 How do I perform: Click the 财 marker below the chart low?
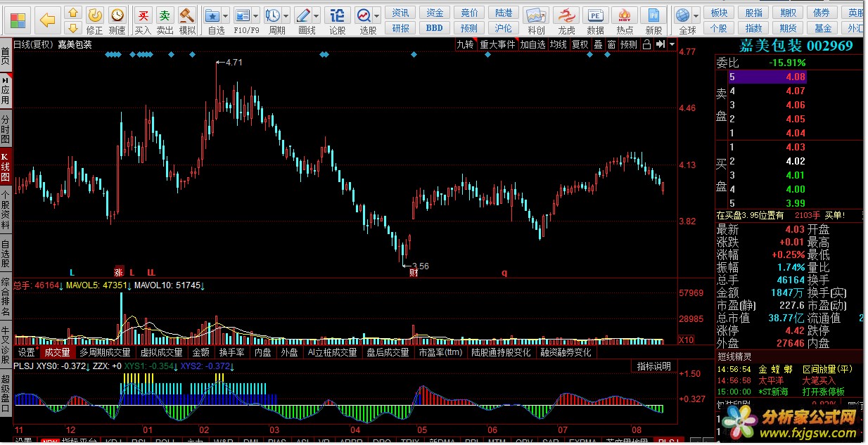(414, 272)
